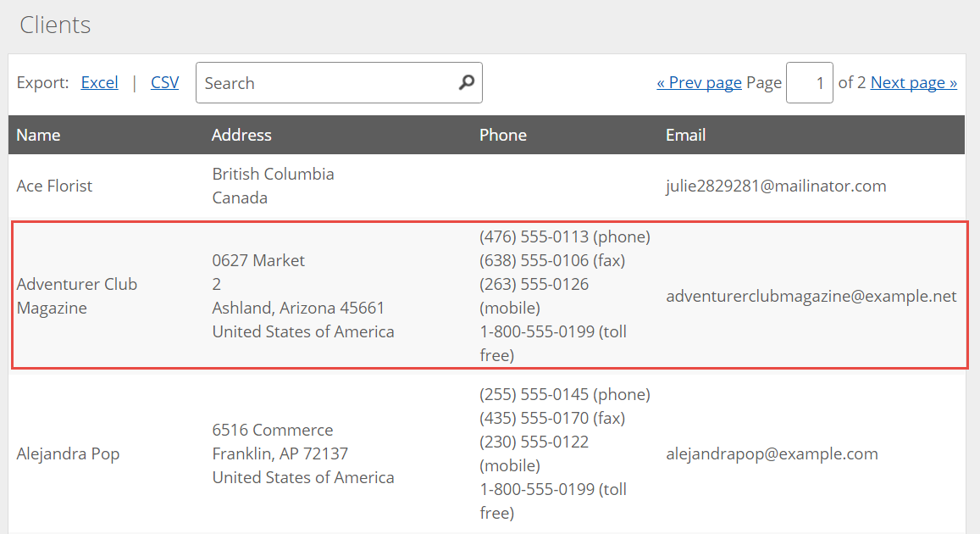Click the Export label text
Viewport: 980px width, 534px height.
click(41, 82)
